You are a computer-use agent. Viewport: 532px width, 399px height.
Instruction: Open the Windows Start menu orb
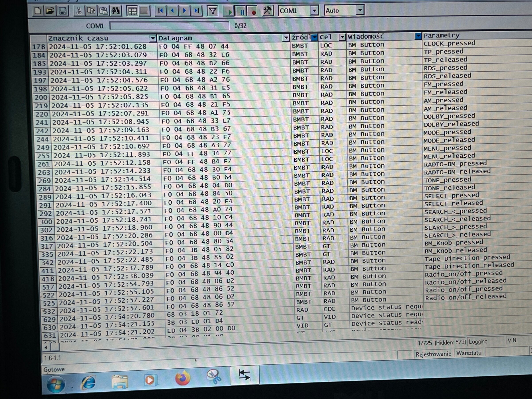(x=56, y=384)
